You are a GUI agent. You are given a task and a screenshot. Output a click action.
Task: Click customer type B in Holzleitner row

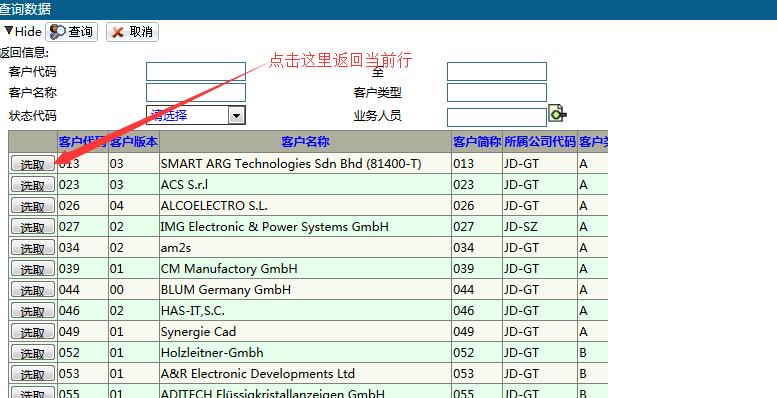coord(583,352)
